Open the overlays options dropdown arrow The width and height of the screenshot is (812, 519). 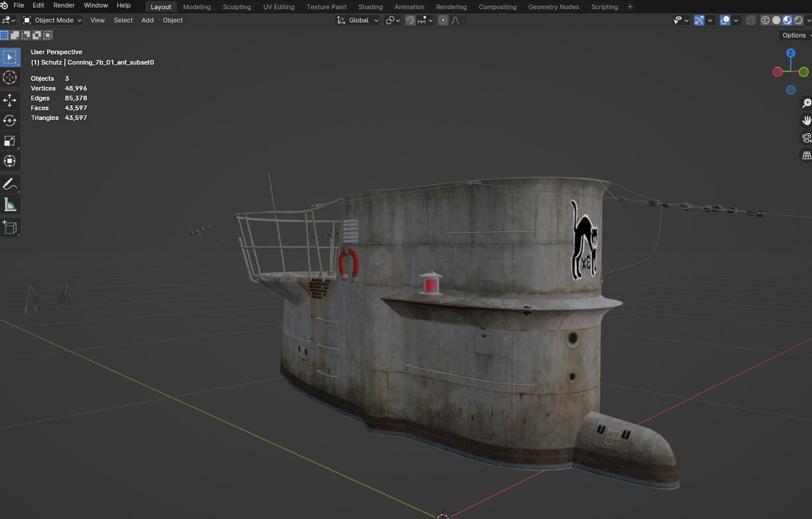(736, 20)
